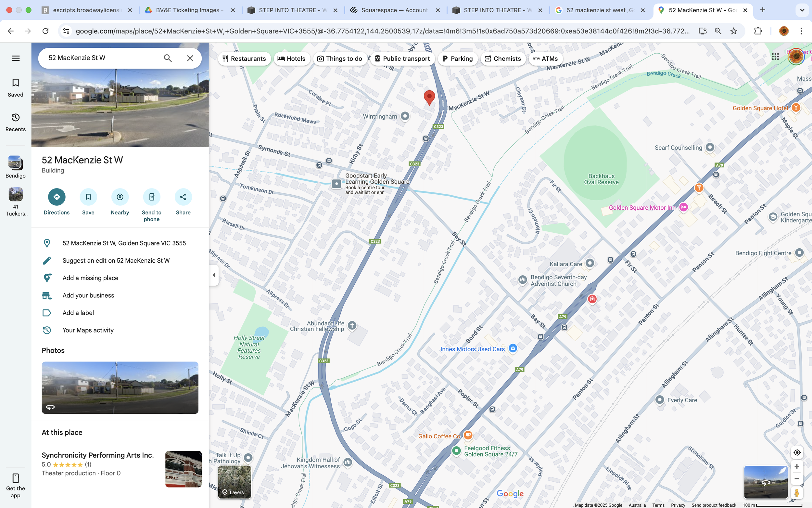Save this place with the bookmark icon
The image size is (812, 508).
(88, 197)
